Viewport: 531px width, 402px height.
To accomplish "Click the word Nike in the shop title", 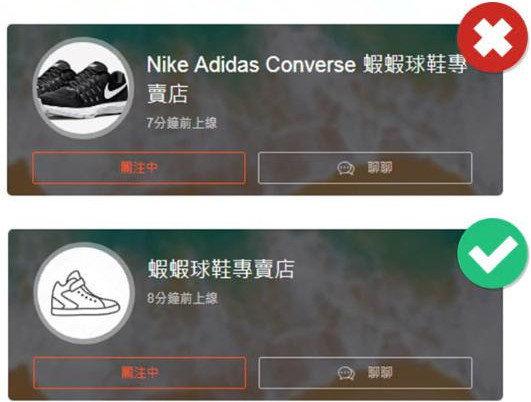I will tap(168, 64).
